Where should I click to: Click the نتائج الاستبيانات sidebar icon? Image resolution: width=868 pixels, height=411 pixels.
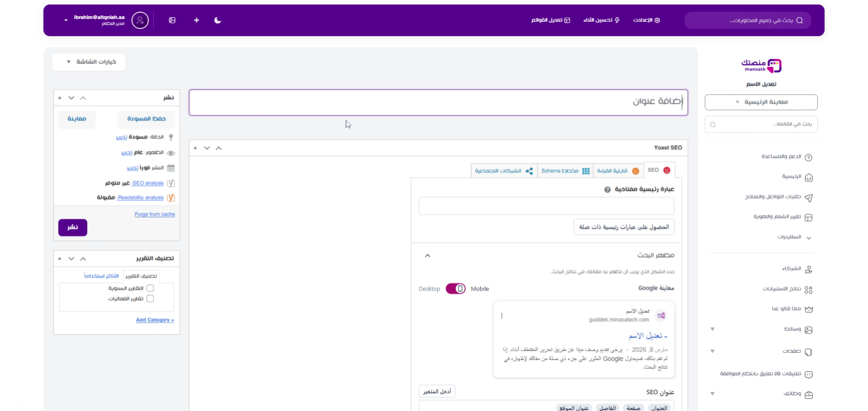(x=809, y=289)
